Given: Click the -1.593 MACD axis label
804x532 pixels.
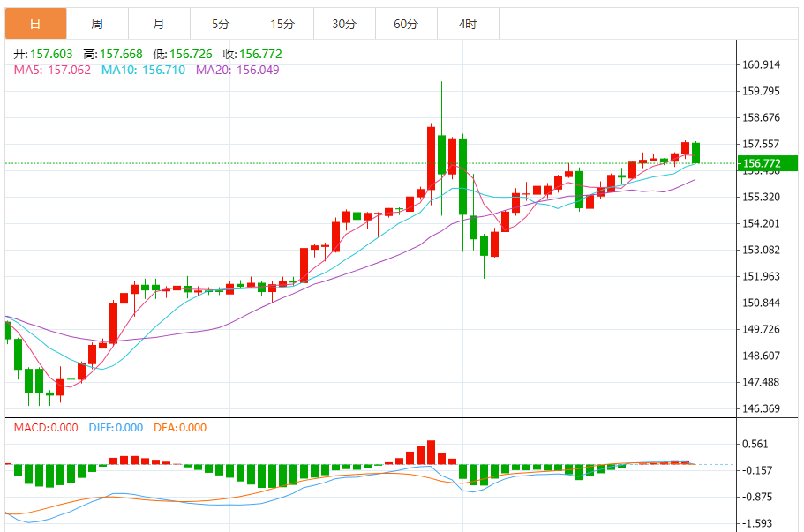Looking at the screenshot, I should point(757,523).
